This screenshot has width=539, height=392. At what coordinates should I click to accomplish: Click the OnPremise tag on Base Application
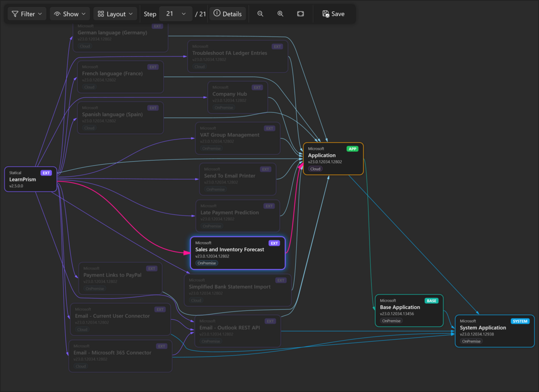coord(391,321)
